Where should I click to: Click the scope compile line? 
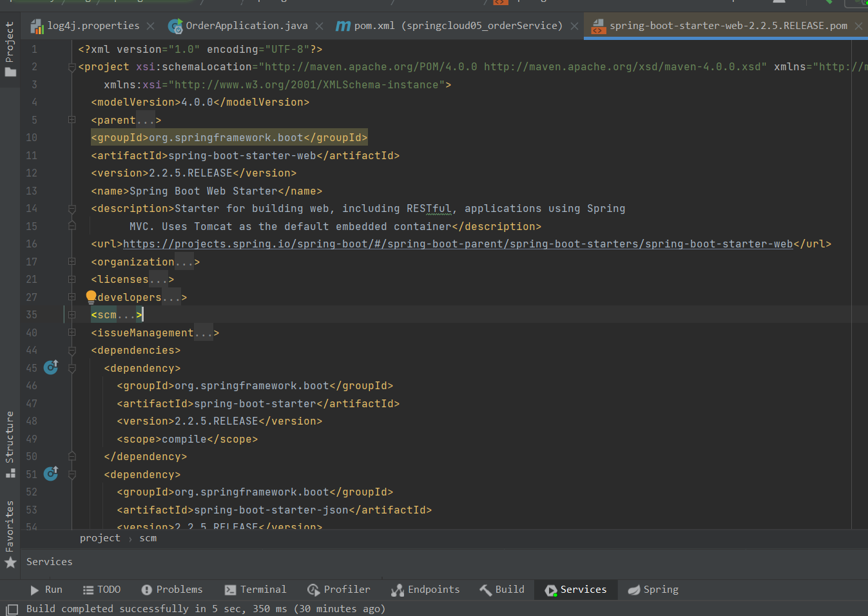pyautogui.click(x=187, y=439)
